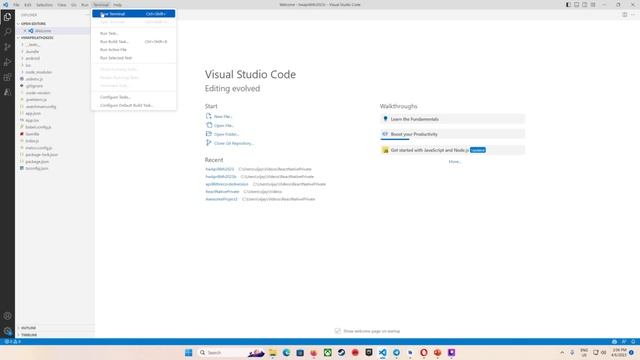Open the Help menu

coord(118,5)
